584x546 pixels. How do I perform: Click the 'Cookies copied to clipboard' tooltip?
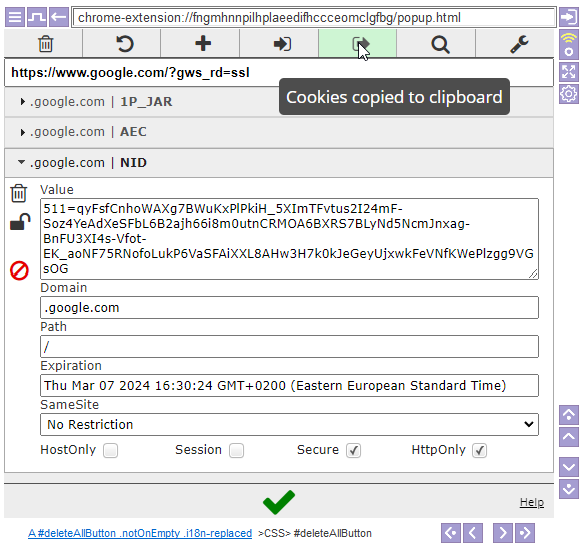click(x=394, y=97)
